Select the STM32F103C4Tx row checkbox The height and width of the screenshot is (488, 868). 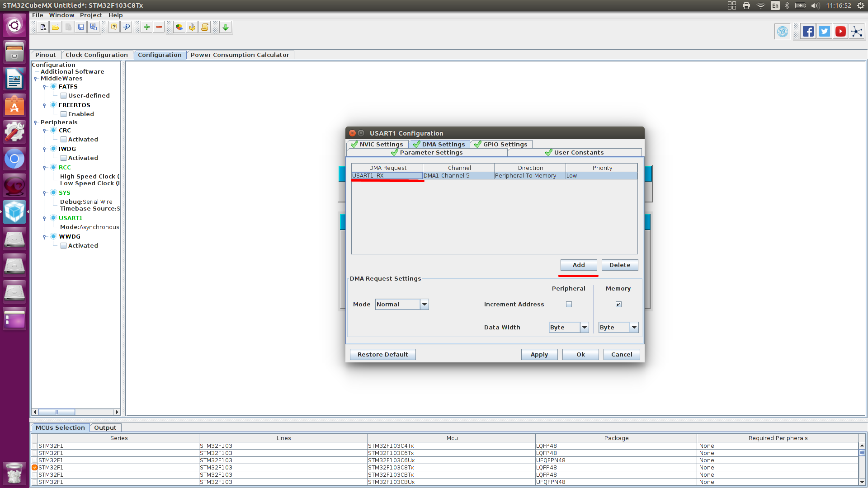coord(34,446)
